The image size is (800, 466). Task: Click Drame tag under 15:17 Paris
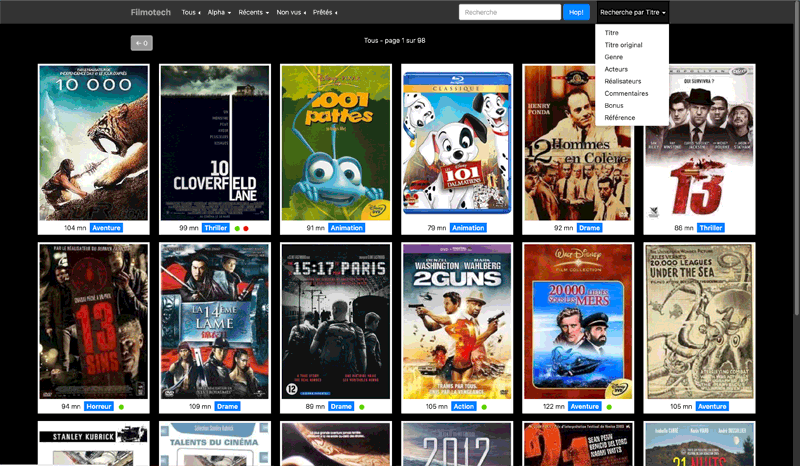point(341,407)
